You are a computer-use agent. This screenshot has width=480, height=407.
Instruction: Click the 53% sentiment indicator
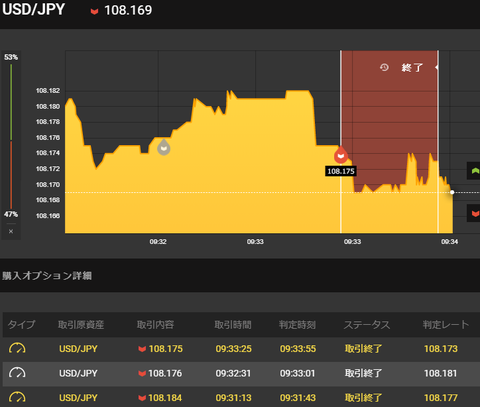pyautogui.click(x=11, y=57)
